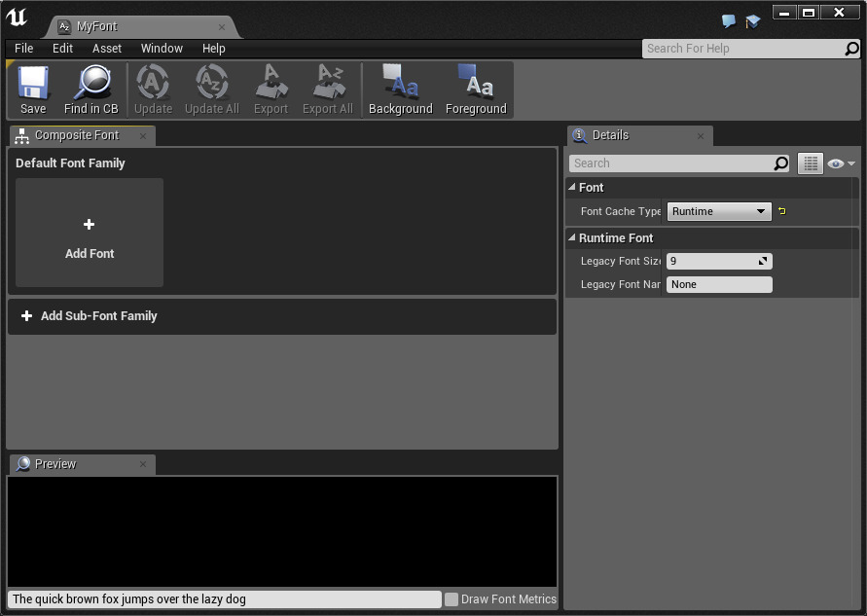Screen dimensions: 867x616
Task: Click the Legacy Font Size spinner arrow
Action: coord(763,261)
